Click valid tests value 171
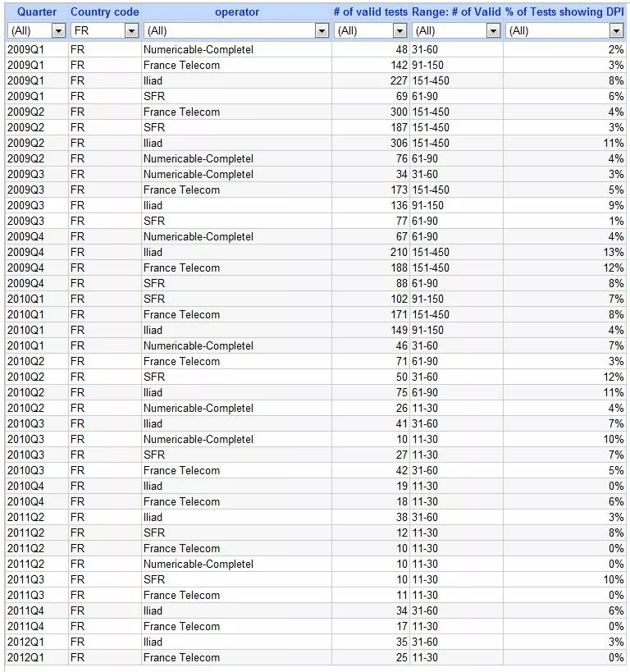 coord(399,314)
